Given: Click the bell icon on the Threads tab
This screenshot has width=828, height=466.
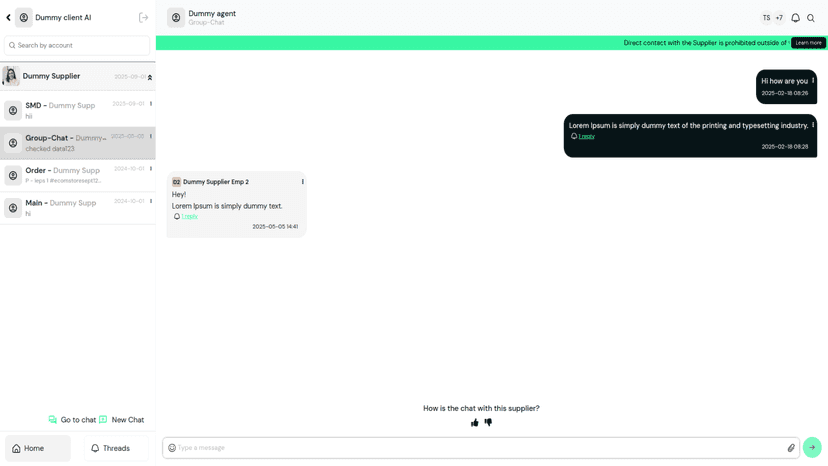Looking at the screenshot, I should point(95,448).
